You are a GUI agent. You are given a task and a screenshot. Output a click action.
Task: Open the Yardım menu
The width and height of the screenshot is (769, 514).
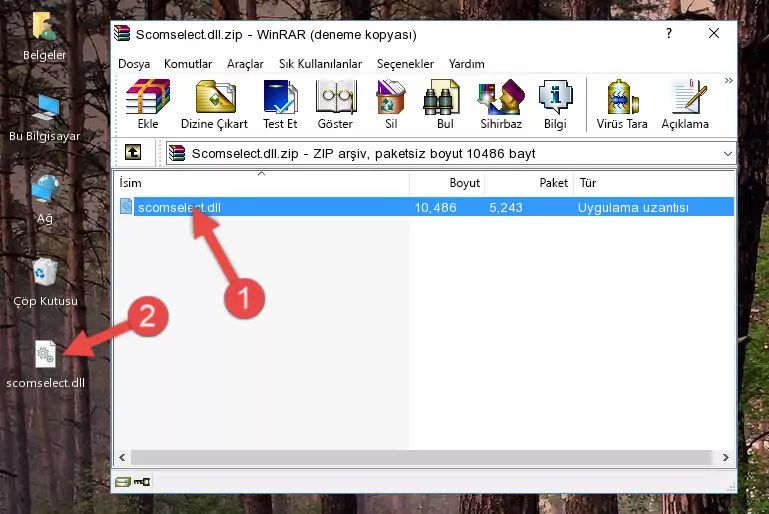(466, 64)
